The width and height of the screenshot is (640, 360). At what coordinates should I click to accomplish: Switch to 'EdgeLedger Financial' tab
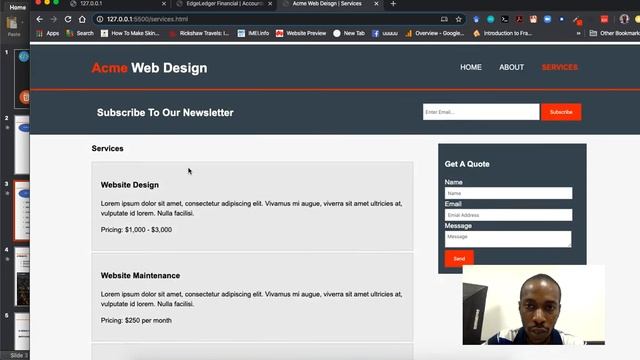pos(224,4)
